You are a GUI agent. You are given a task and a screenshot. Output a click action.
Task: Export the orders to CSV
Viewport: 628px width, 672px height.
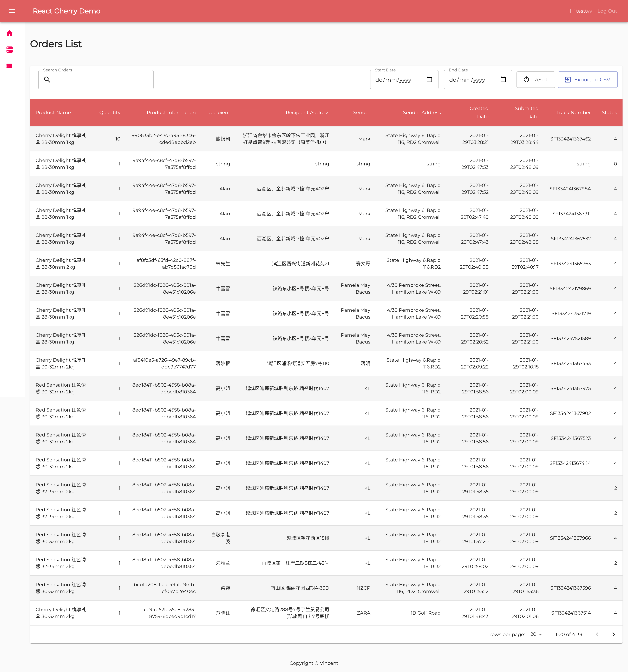click(x=587, y=79)
